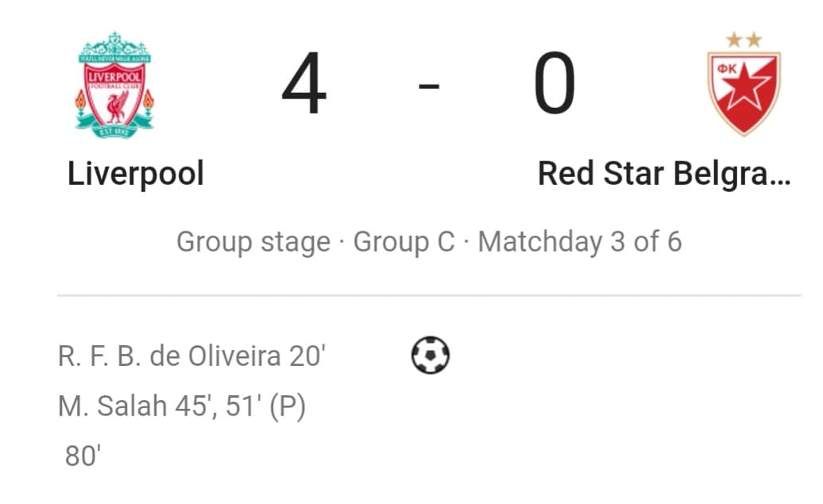Select Red Star's score of 0
Screen dimensions: 823x504
(x=554, y=83)
